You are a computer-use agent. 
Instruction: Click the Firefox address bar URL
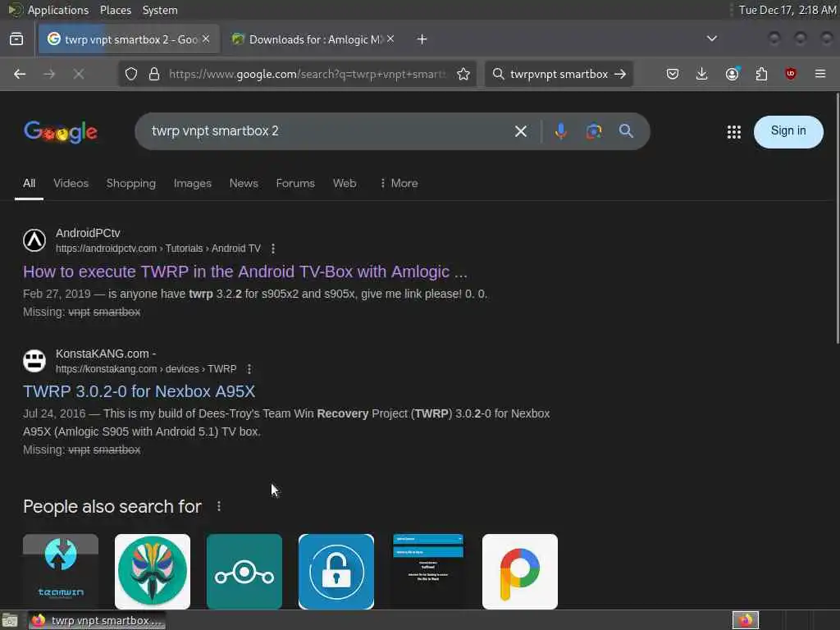(307, 74)
